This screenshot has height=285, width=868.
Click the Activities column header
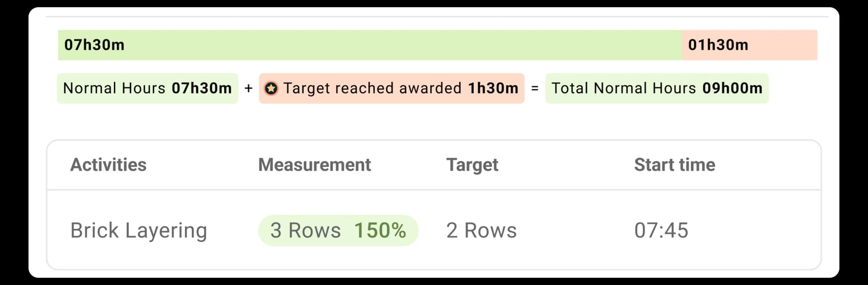(x=108, y=165)
